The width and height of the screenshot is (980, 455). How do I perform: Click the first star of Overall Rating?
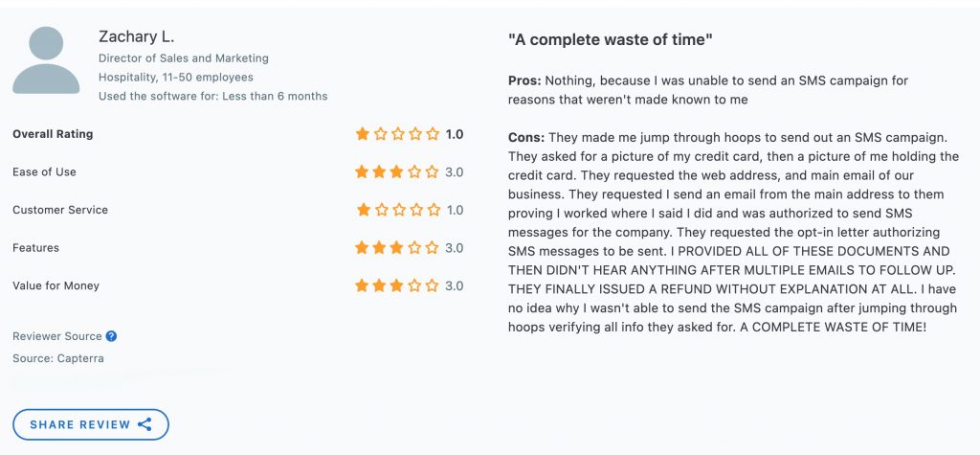coord(363,134)
